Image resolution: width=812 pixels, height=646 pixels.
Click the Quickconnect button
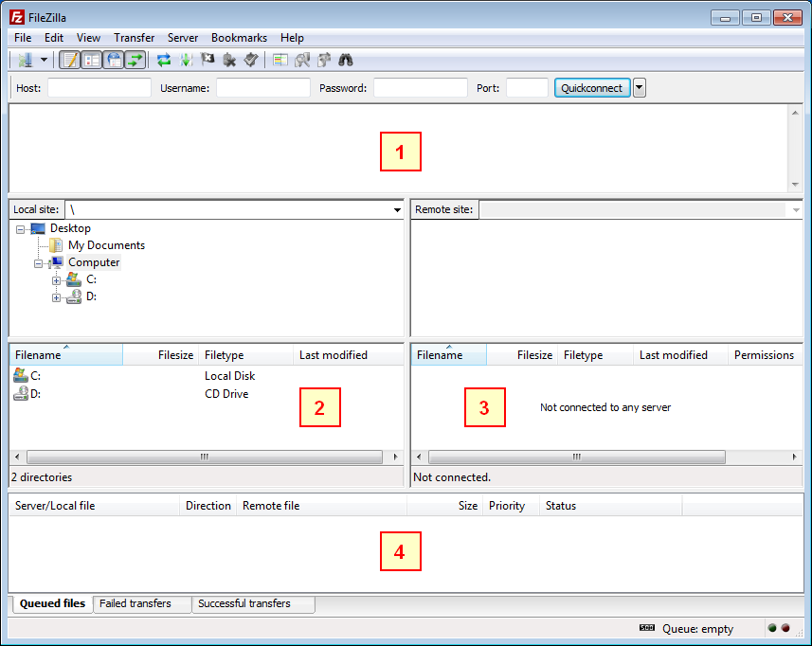592,87
